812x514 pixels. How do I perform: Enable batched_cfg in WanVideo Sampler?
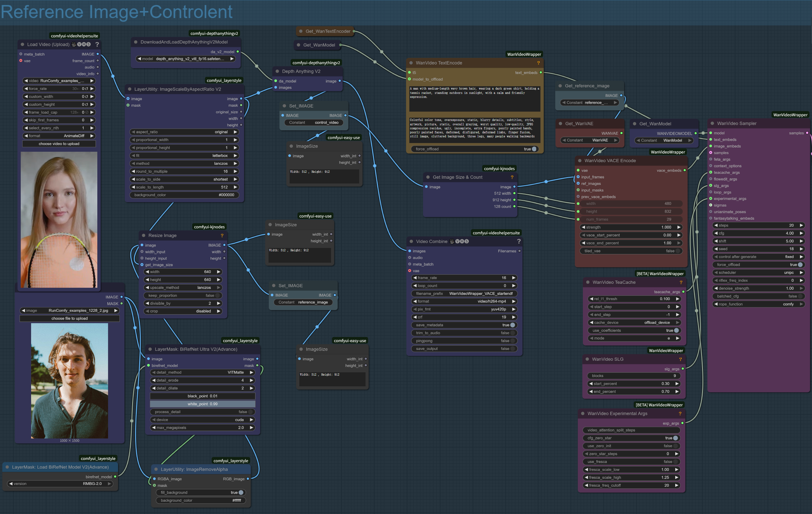click(x=759, y=296)
